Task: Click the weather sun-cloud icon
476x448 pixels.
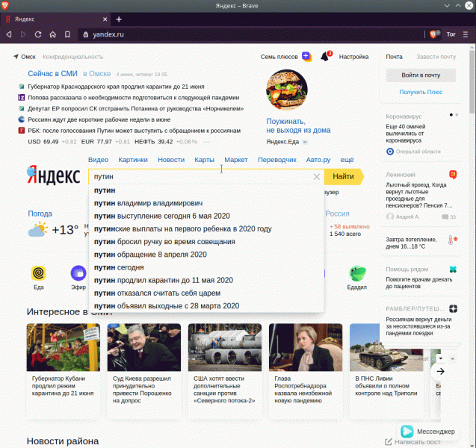Action: click(37, 229)
